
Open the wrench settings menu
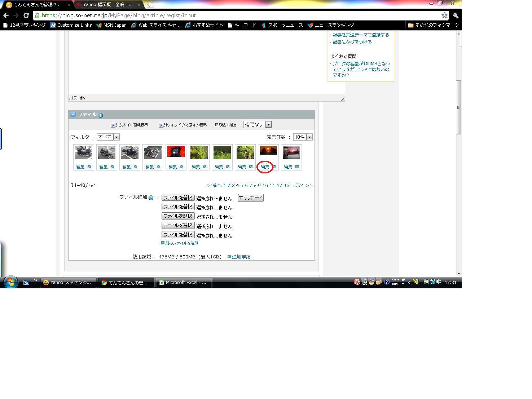click(456, 15)
